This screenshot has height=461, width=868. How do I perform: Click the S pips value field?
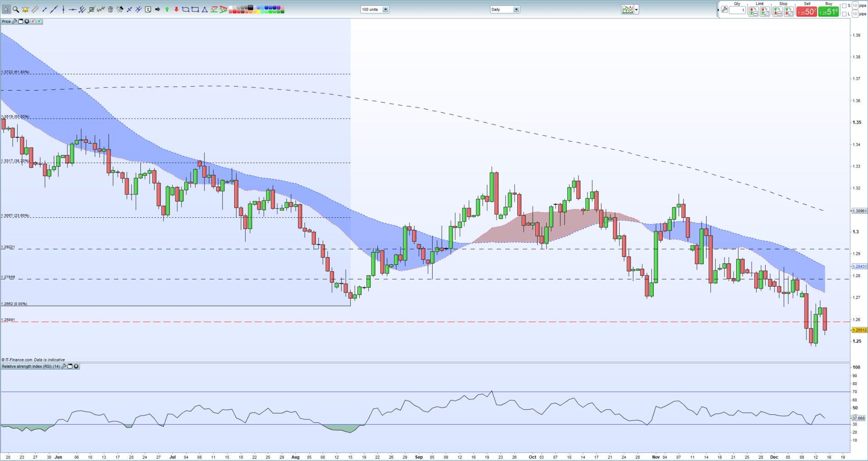tap(855, 5)
